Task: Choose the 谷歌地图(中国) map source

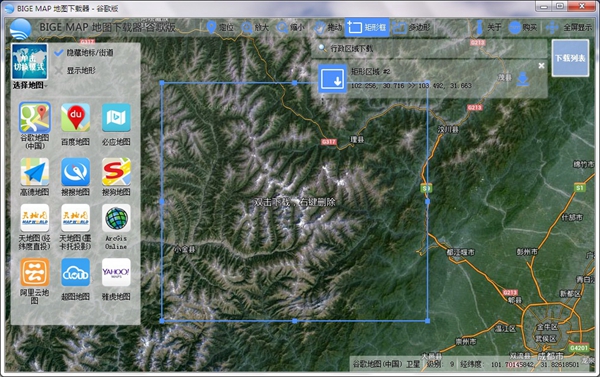Action: point(35,126)
